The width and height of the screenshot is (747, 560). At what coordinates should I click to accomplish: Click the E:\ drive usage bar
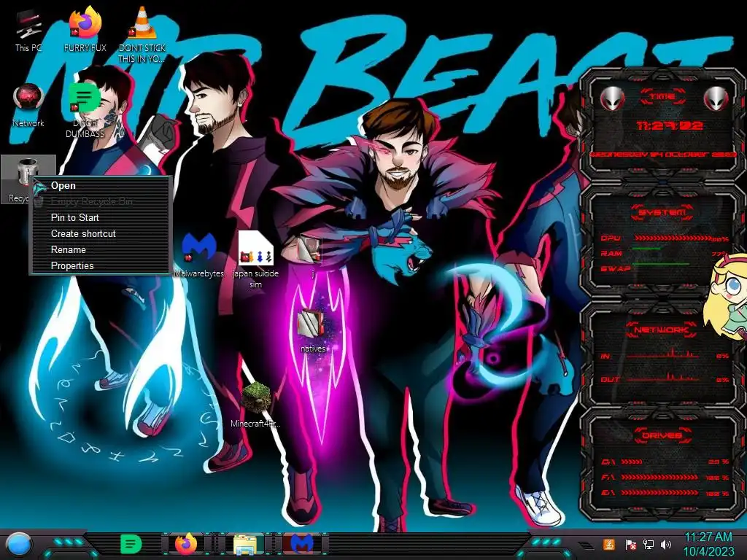[x=659, y=492]
